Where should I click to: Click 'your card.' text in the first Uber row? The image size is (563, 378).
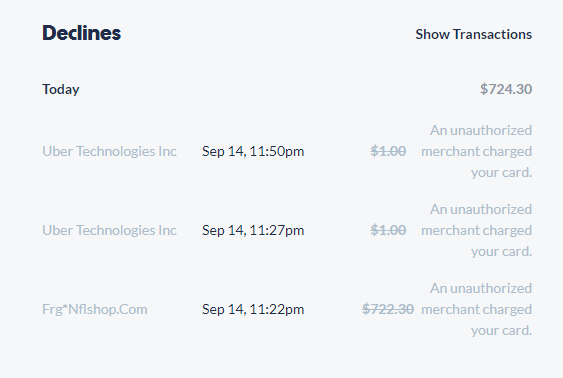click(x=502, y=173)
